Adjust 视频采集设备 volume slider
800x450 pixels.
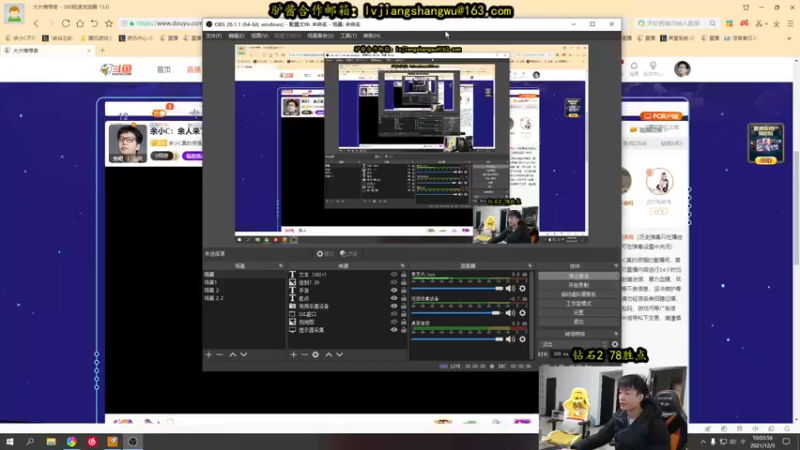tap(458, 313)
